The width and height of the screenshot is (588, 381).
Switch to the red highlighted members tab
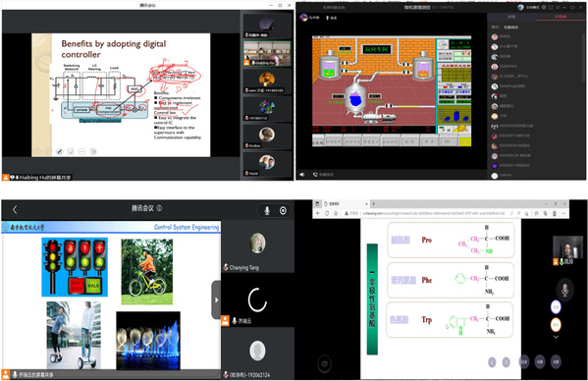tap(561, 17)
